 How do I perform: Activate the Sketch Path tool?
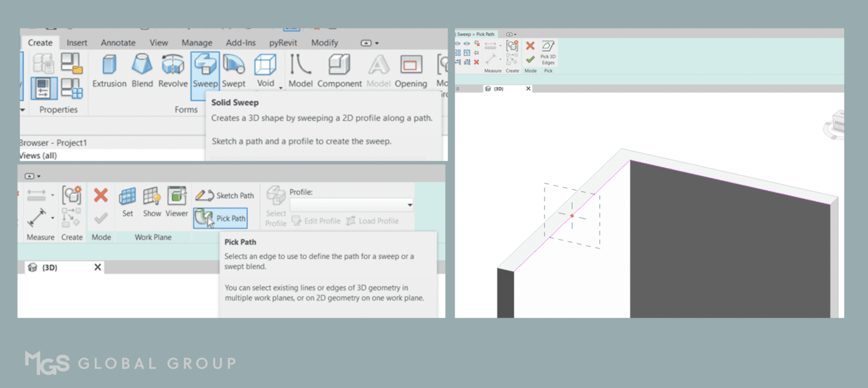pyautogui.click(x=225, y=195)
